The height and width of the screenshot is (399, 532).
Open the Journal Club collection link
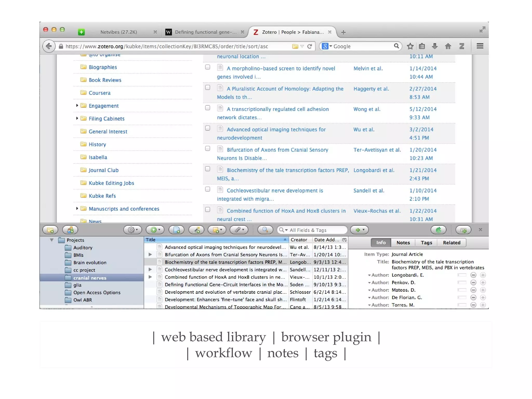point(104,170)
